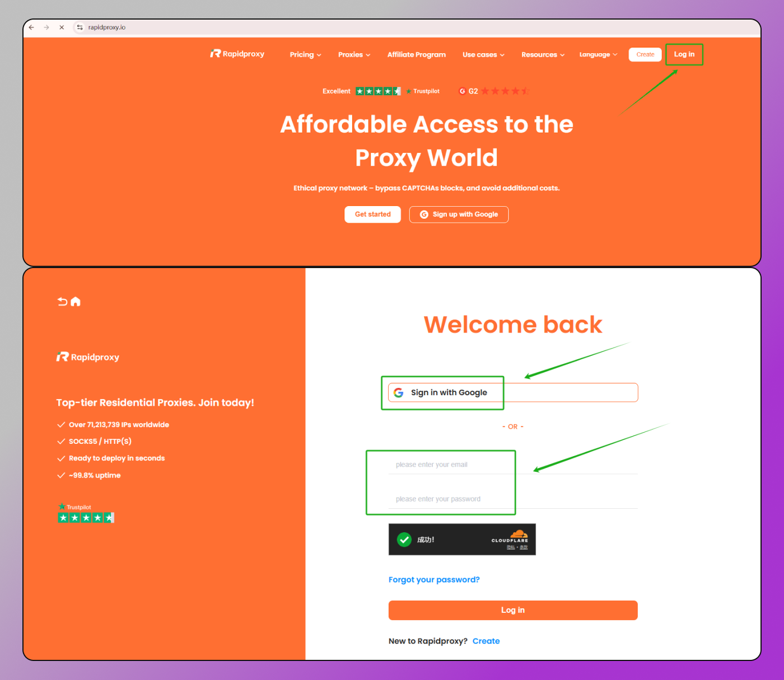Image resolution: width=784 pixels, height=680 pixels.
Task: Click the 'SOCKS5 / HTTP(S)' text
Action: [100, 442]
